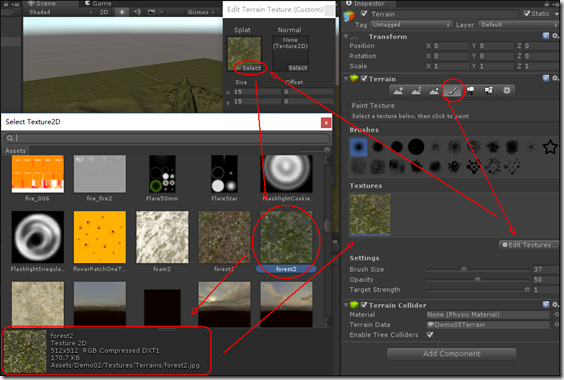564x380 pixels.
Task: Select the Raise/Lower Terrain tool
Action: [399, 91]
